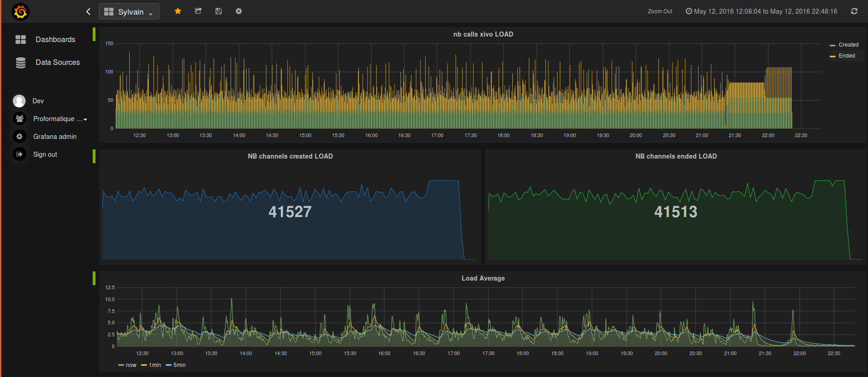Click the 41513 singlestat value
The height and width of the screenshot is (377, 868).
pos(676,212)
